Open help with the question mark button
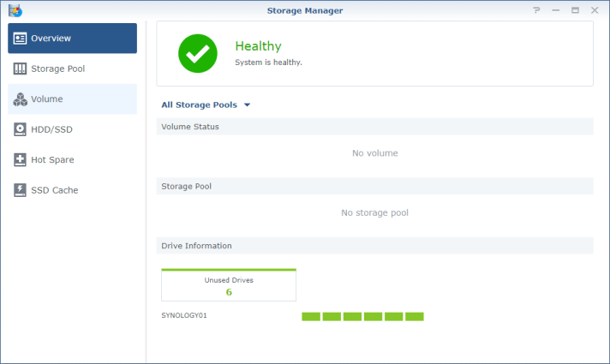Image resolution: width=610 pixels, height=364 pixels. click(536, 10)
